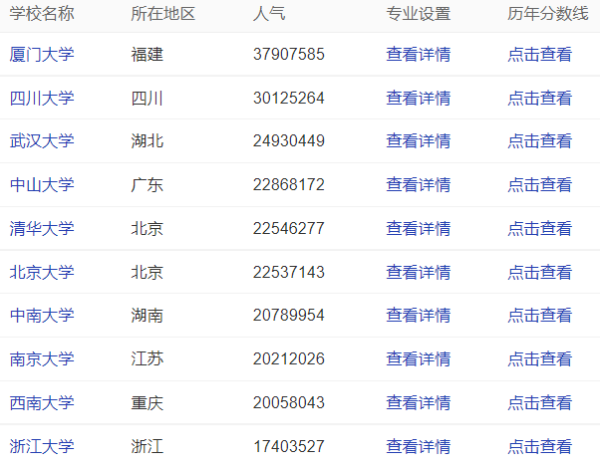Click 查看详情 in the 北京大学 row

tap(418, 272)
